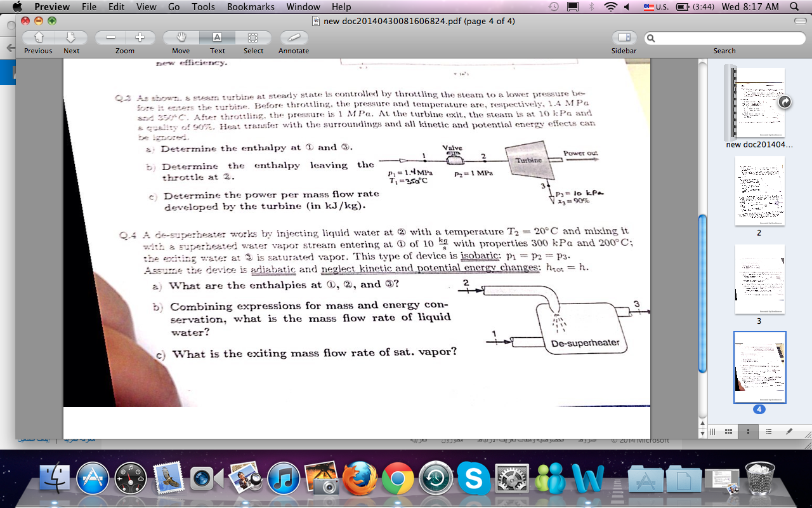The height and width of the screenshot is (508, 812).
Task: Zoom in with the plus button
Action: click(140, 37)
